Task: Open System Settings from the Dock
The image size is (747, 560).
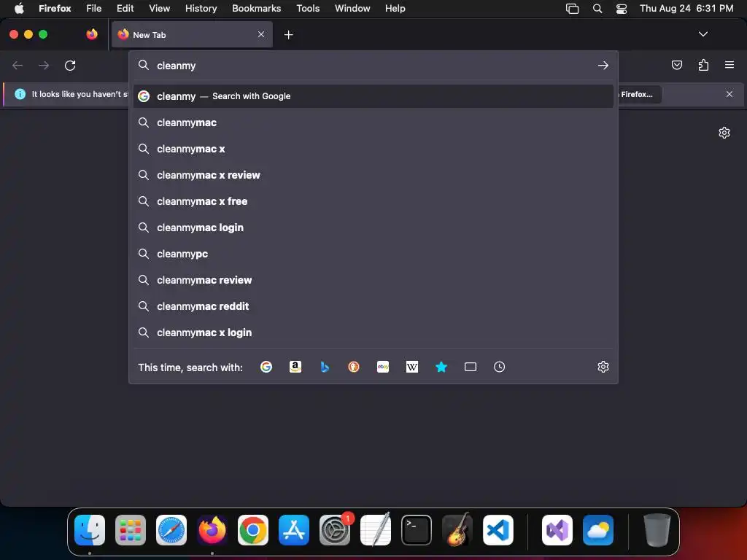Action: click(334, 530)
